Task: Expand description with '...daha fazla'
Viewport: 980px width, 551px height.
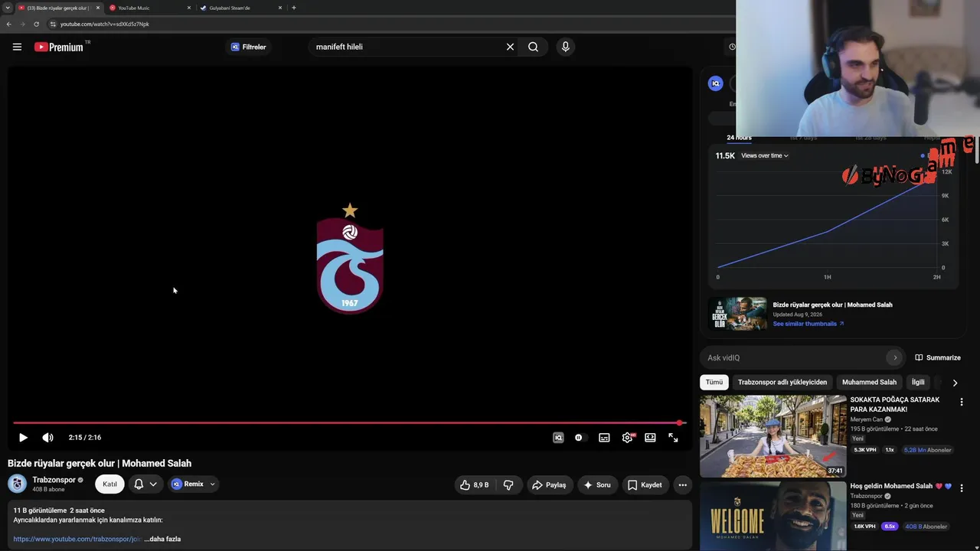Action: [x=162, y=539]
